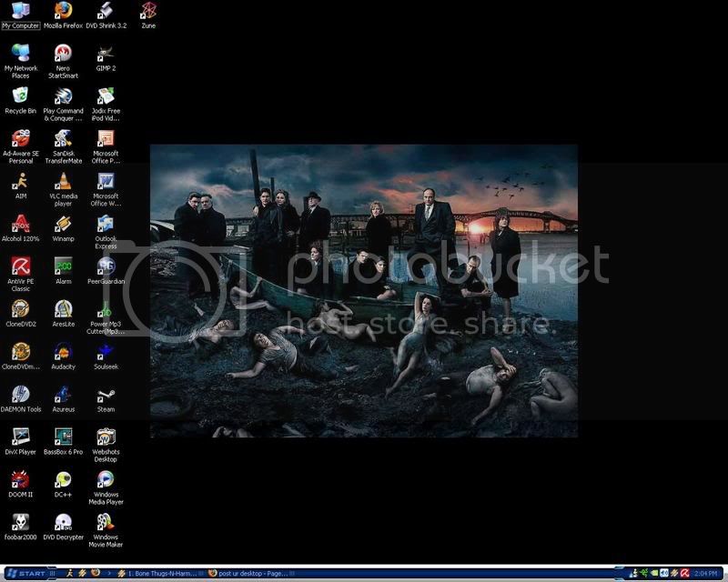Image resolution: width=728 pixels, height=582 pixels.
Task: Open the Recycle Bin icon
Action: coord(20,101)
